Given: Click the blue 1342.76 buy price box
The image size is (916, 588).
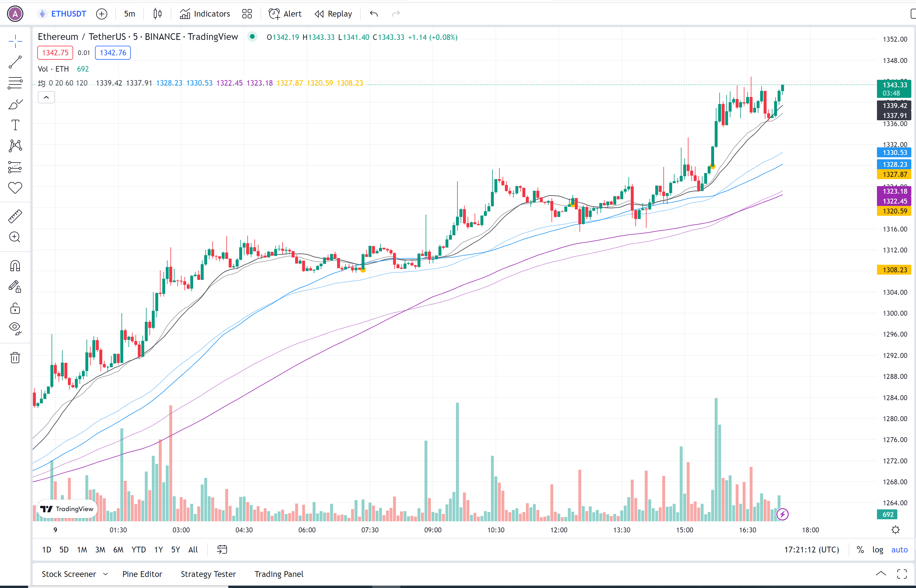Looking at the screenshot, I should pos(113,53).
